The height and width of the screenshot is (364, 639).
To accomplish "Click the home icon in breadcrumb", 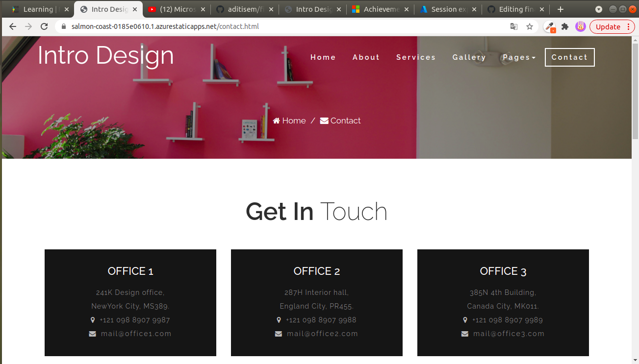I will click(x=277, y=121).
